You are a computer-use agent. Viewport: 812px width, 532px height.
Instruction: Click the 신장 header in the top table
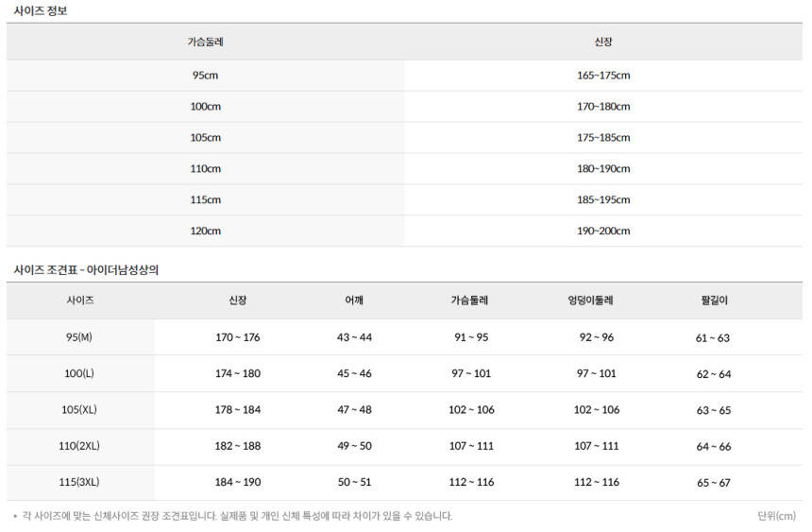click(x=603, y=42)
